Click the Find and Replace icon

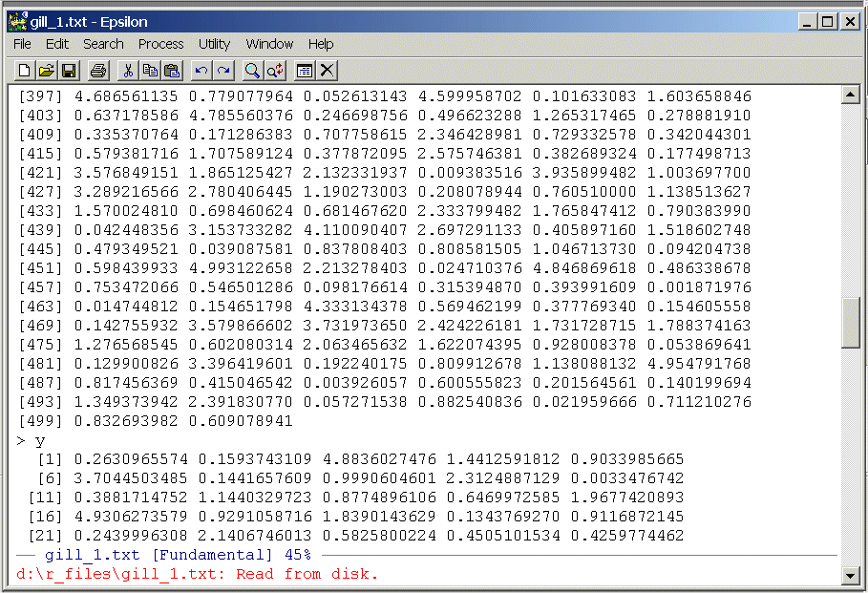pos(274,71)
